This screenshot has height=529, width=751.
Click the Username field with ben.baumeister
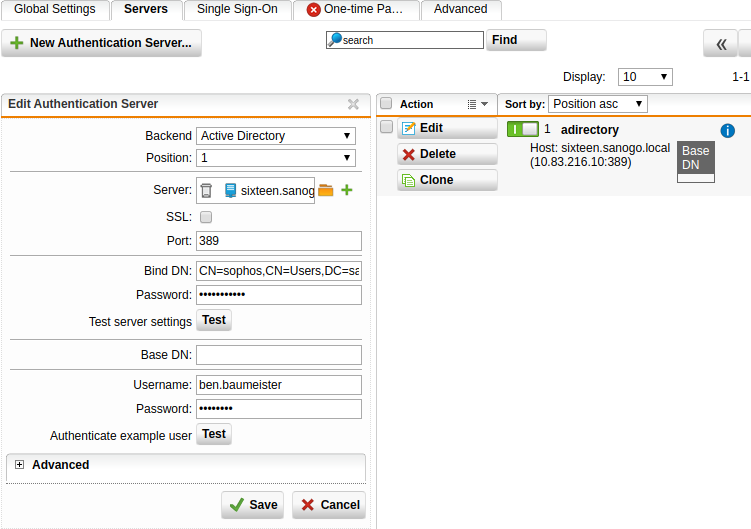click(x=279, y=385)
